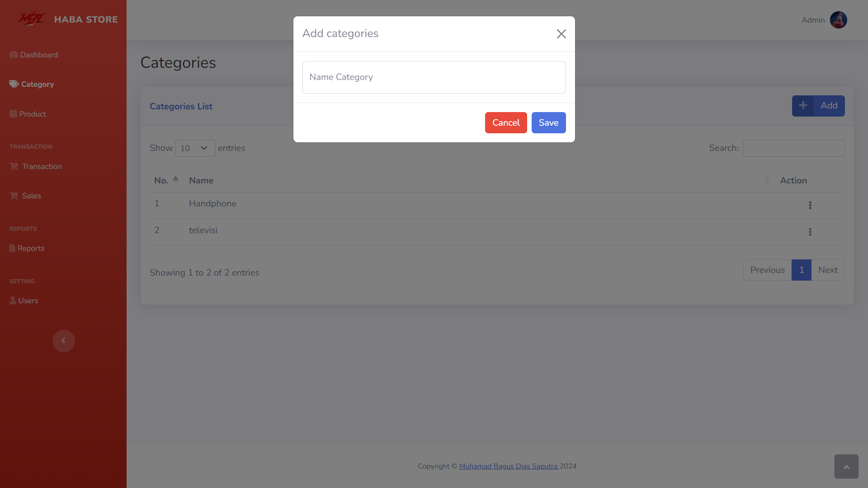Expand the Show entries count dropdown
This screenshot has height=488, width=868.
click(x=195, y=148)
